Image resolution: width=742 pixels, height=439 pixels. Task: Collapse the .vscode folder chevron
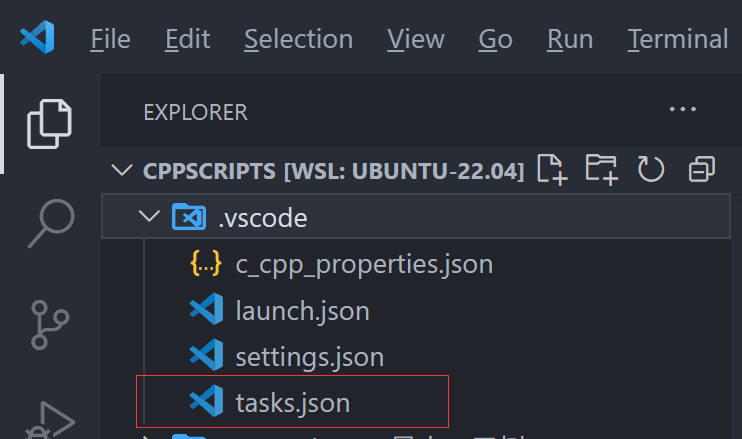[x=150, y=217]
